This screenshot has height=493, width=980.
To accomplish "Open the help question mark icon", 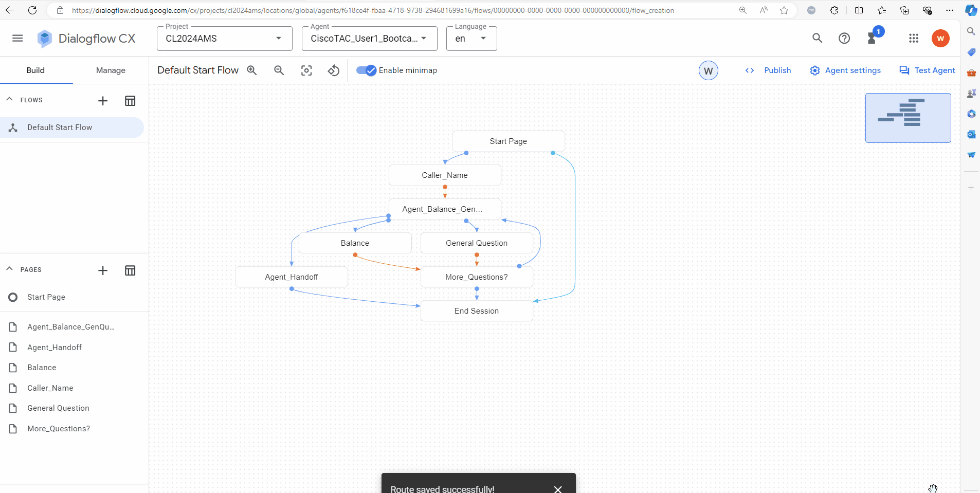I will (x=844, y=38).
